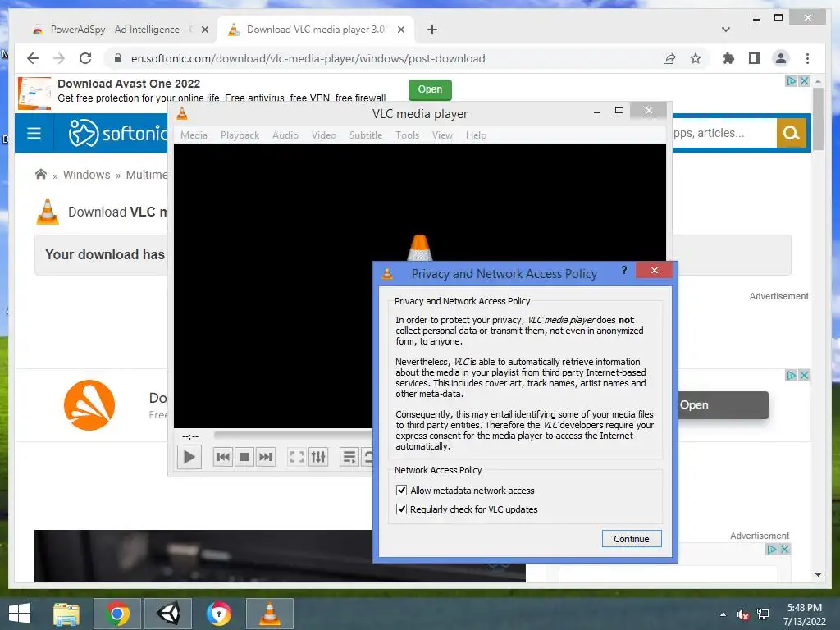Image resolution: width=840 pixels, height=630 pixels.
Task: Click green Open button in Avast ad
Action: (430, 89)
